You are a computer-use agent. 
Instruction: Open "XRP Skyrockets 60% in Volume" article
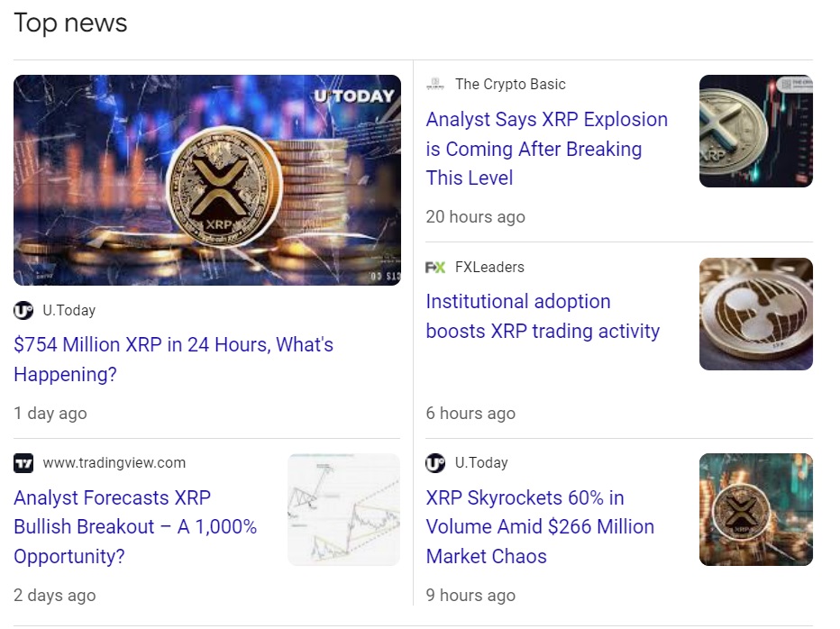click(540, 526)
